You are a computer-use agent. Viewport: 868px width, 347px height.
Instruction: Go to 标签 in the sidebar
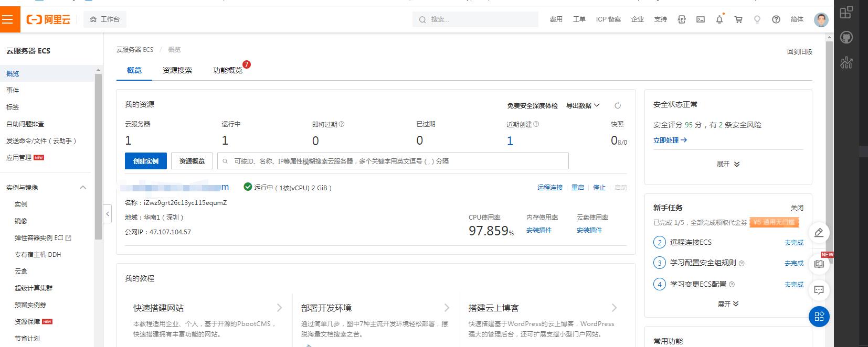tap(13, 107)
